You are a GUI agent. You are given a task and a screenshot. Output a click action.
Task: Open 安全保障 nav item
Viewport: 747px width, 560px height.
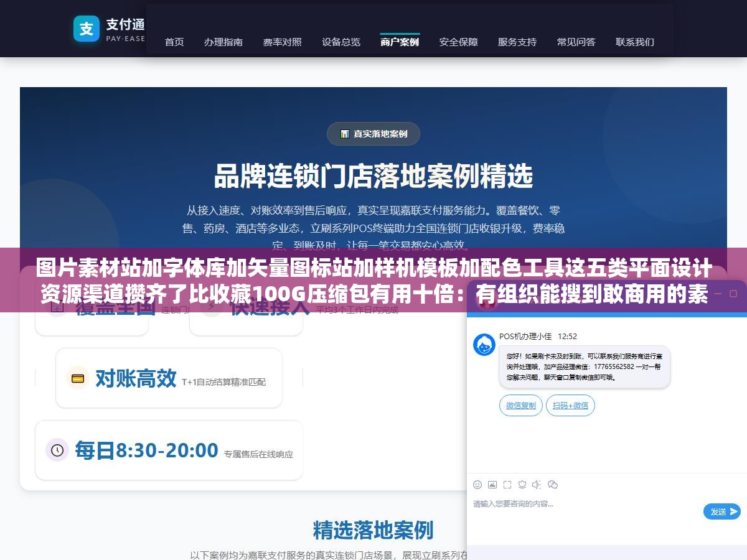pos(459,42)
